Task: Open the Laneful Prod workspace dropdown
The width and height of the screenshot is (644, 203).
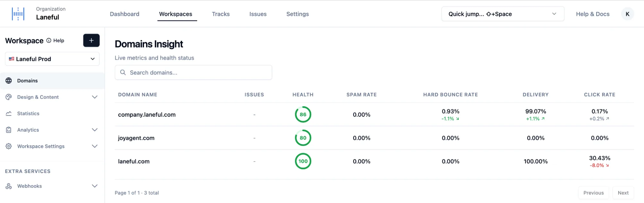Action: click(52, 59)
